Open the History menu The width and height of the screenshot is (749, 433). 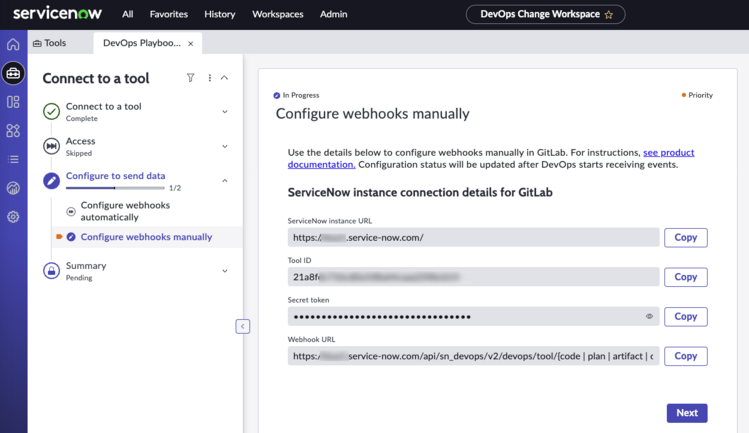click(x=220, y=14)
